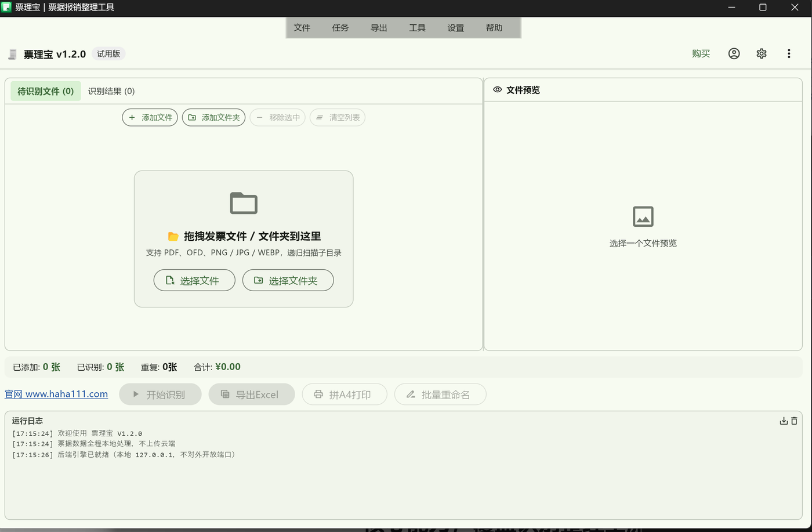This screenshot has height=532, width=812.
Task: Click the 移除选中 button
Action: [278, 118]
